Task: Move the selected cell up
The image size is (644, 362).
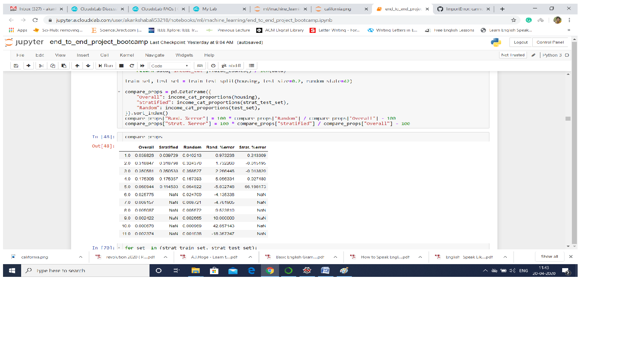Action: 77,66
